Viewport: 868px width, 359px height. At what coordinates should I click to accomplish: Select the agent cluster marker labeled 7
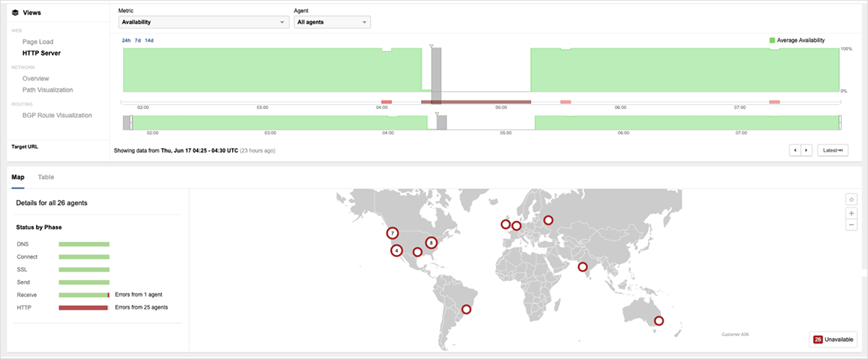pyautogui.click(x=392, y=233)
